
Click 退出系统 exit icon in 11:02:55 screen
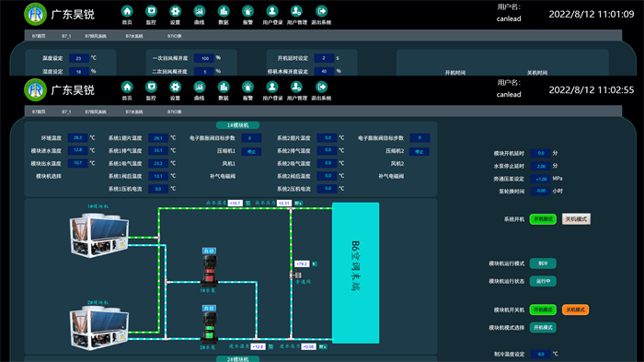coord(321,91)
